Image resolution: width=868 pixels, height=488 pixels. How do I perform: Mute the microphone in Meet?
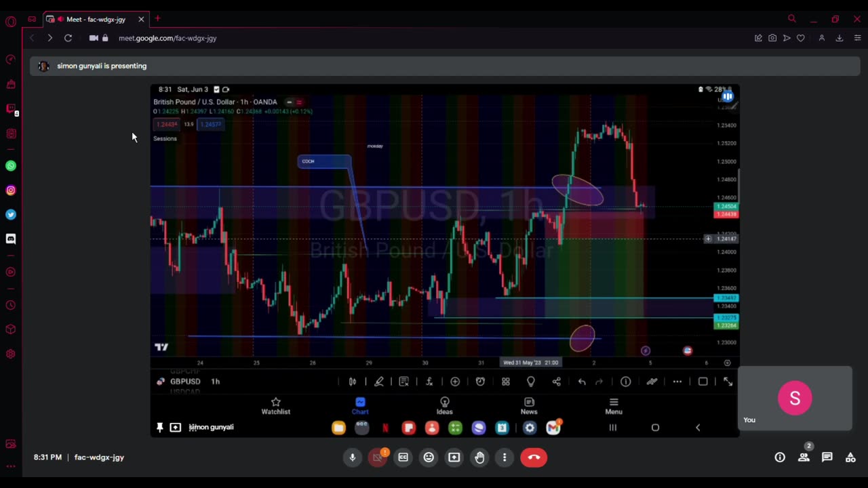tap(352, 457)
